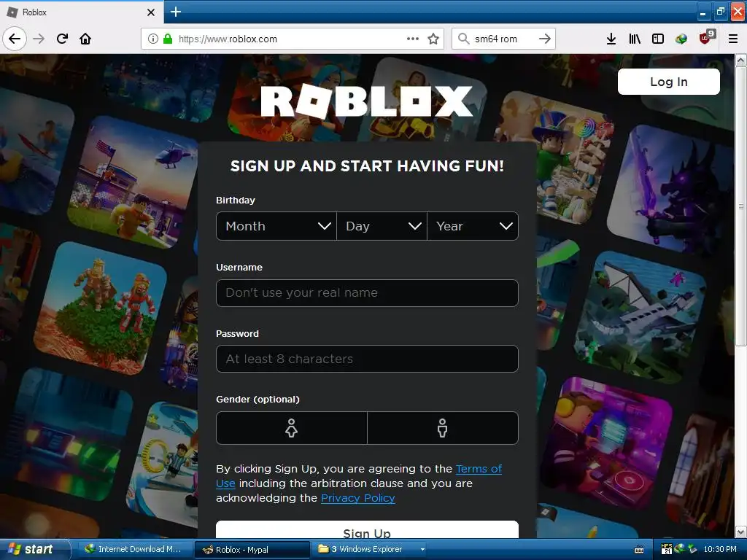Screen dimensions: 747x560
Task: Toggle the sidebar view icon
Action: 658,39
